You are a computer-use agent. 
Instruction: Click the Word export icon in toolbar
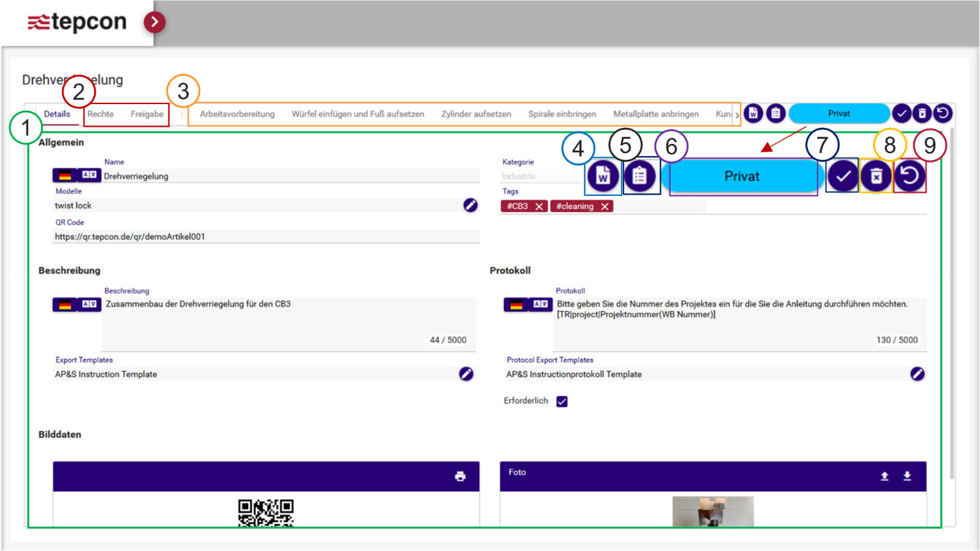click(753, 113)
